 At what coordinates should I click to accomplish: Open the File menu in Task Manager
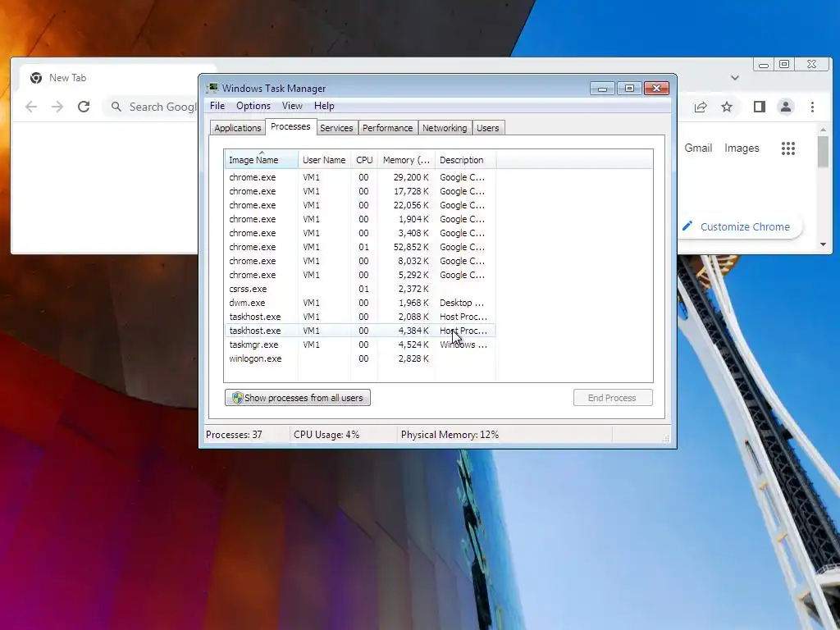(x=217, y=106)
